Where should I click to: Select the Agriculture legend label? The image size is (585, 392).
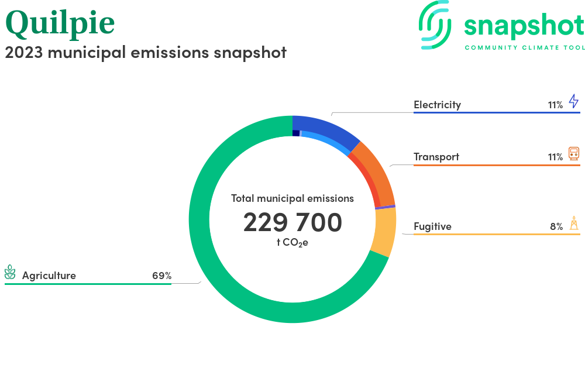click(x=49, y=276)
